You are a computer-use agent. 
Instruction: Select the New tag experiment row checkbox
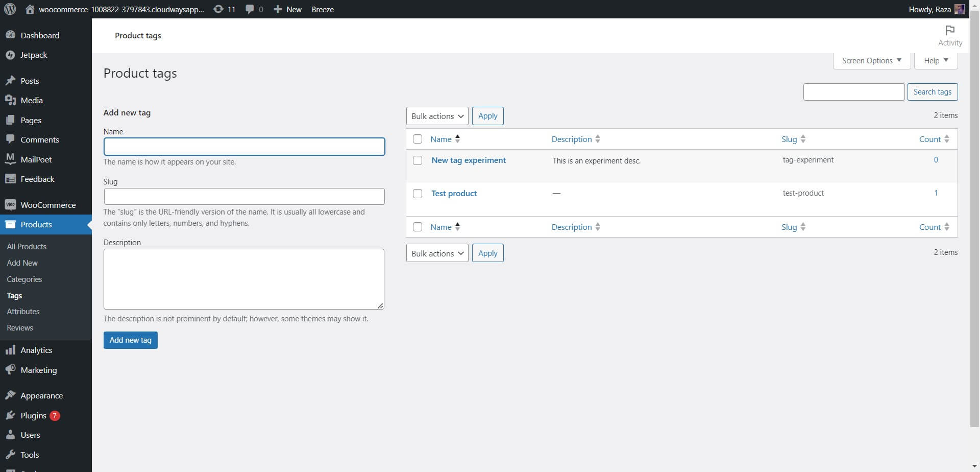click(418, 160)
